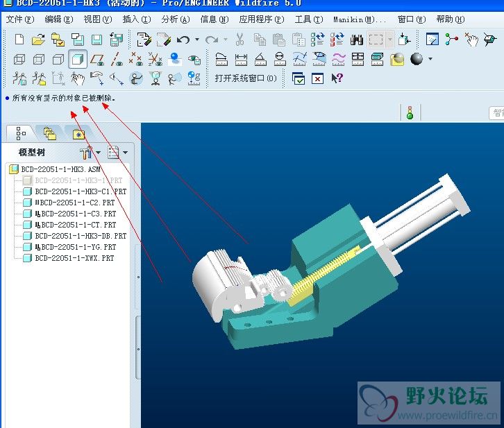Toggle datum axes visibility
This screenshot has height=428, width=504.
point(117,60)
